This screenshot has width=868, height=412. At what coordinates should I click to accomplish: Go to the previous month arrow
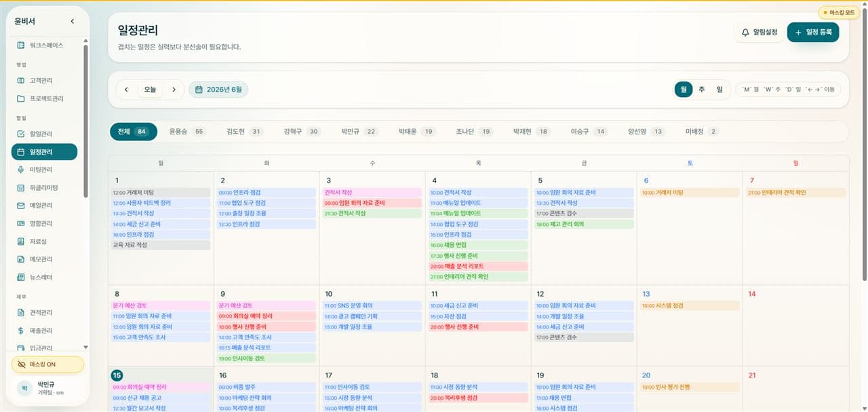click(x=126, y=90)
